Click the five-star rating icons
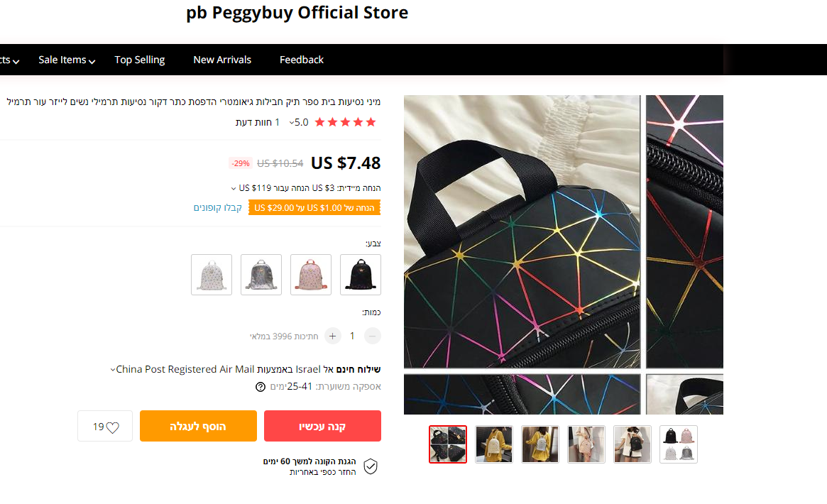 click(x=345, y=122)
